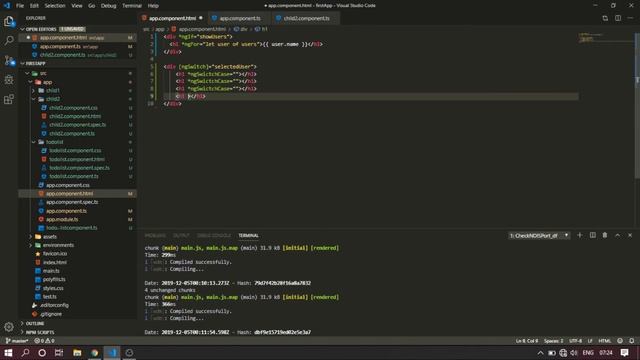This screenshot has width=640, height=360.
Task: Open the Windows Start menu
Action: 8,353
